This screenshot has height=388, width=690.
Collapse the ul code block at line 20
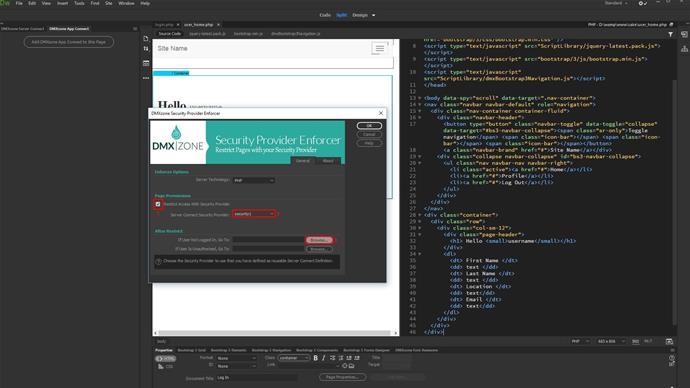(x=419, y=163)
